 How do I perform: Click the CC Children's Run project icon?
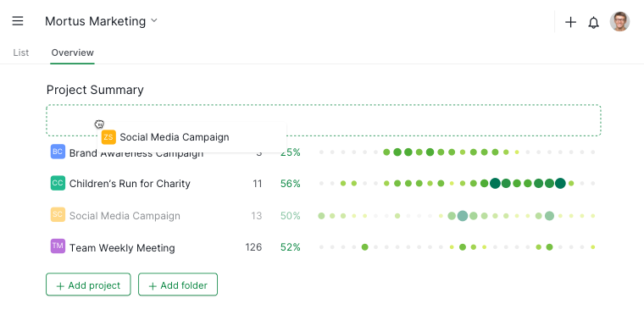tap(58, 183)
